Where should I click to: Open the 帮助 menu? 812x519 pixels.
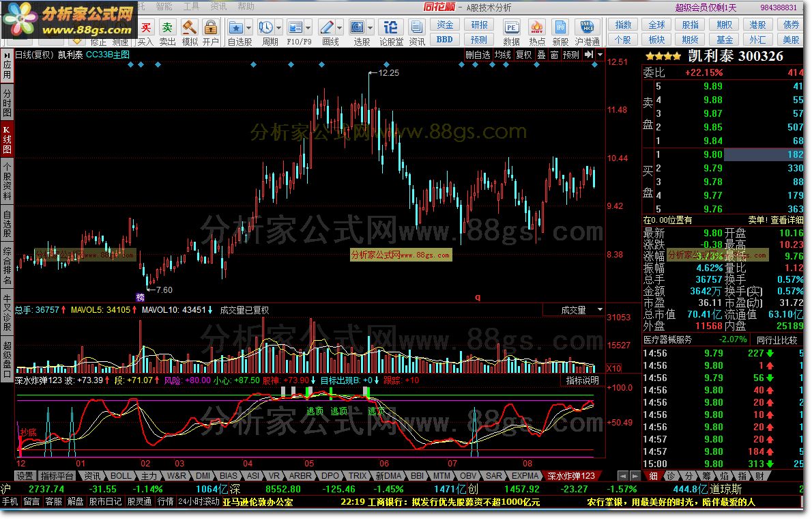[246, 6]
